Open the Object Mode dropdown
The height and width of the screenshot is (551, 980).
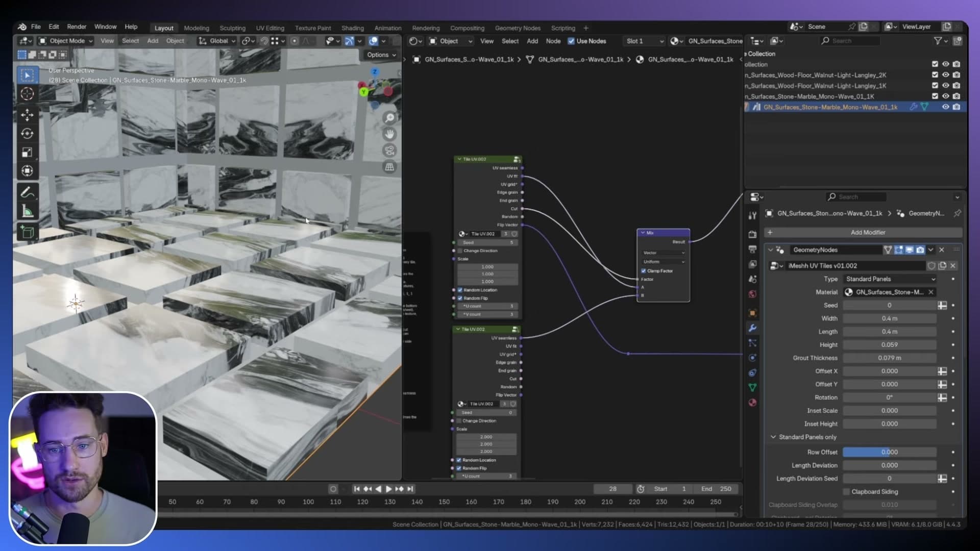coord(66,41)
